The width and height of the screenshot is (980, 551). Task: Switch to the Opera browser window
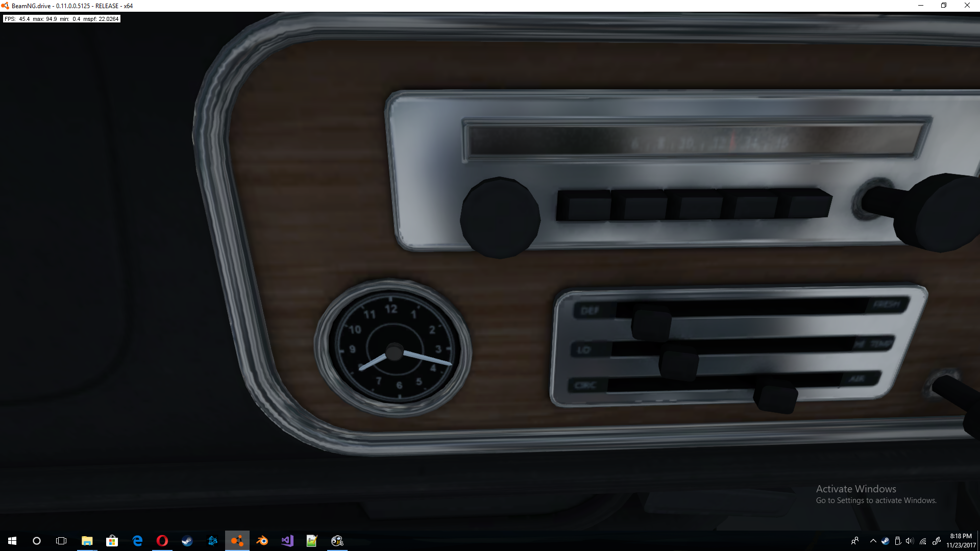click(162, 541)
